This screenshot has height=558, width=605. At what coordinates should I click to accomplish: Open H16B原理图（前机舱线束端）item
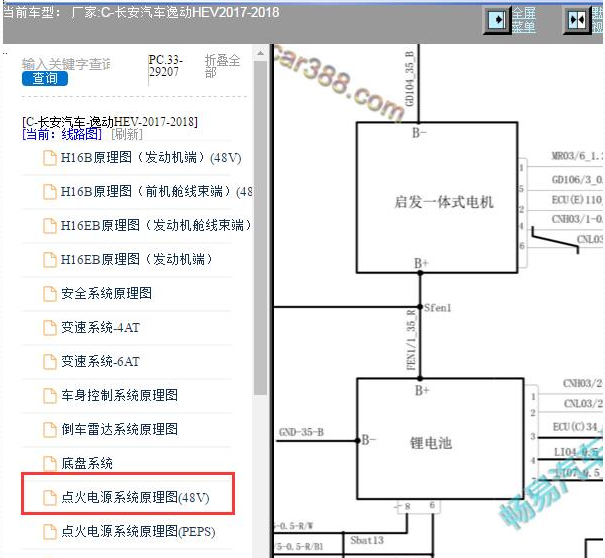[157, 191]
